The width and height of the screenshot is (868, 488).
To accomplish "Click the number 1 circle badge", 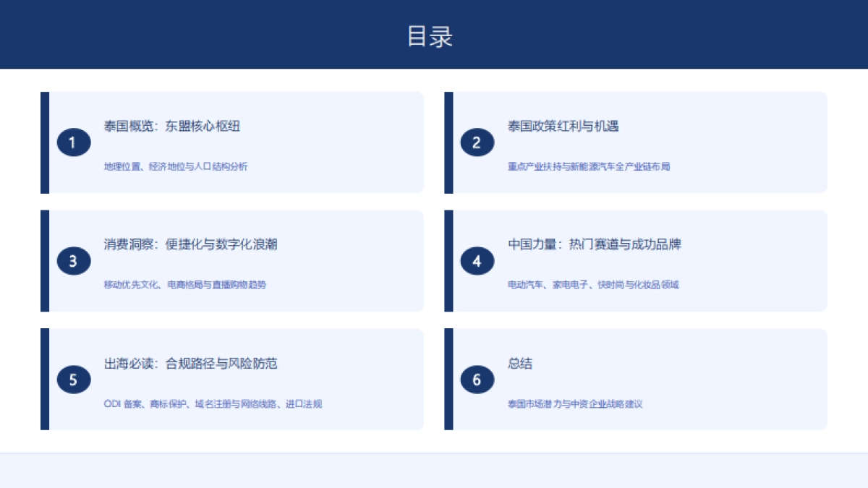I will tap(73, 142).
